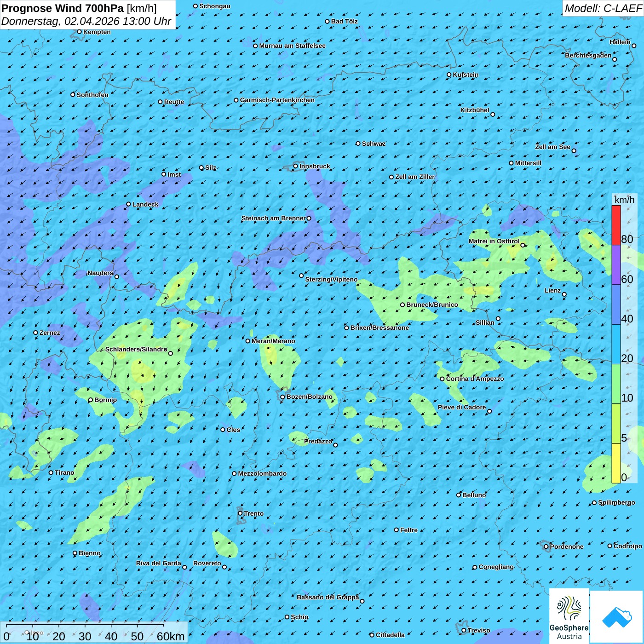Screen dimensions: 644x644
Task: Click the 'Prognose Wind 700hPa' title
Action: tap(63, 8)
